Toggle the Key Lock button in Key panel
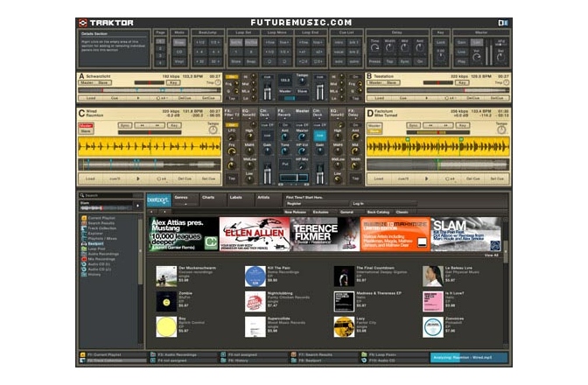588x385 pixels. 440,42
